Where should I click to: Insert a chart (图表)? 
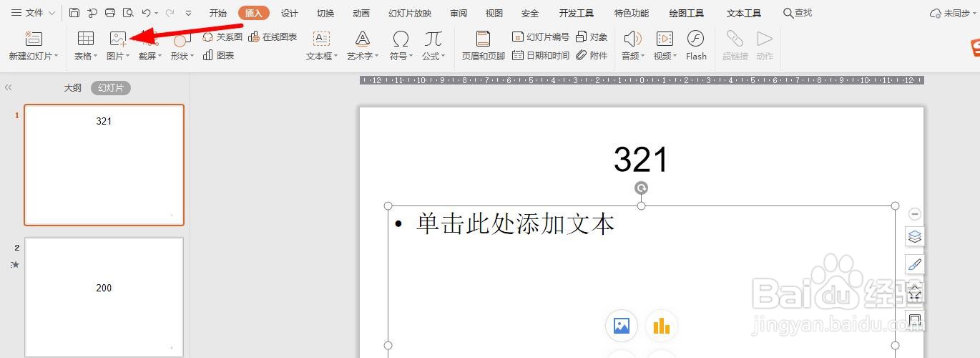(x=218, y=55)
